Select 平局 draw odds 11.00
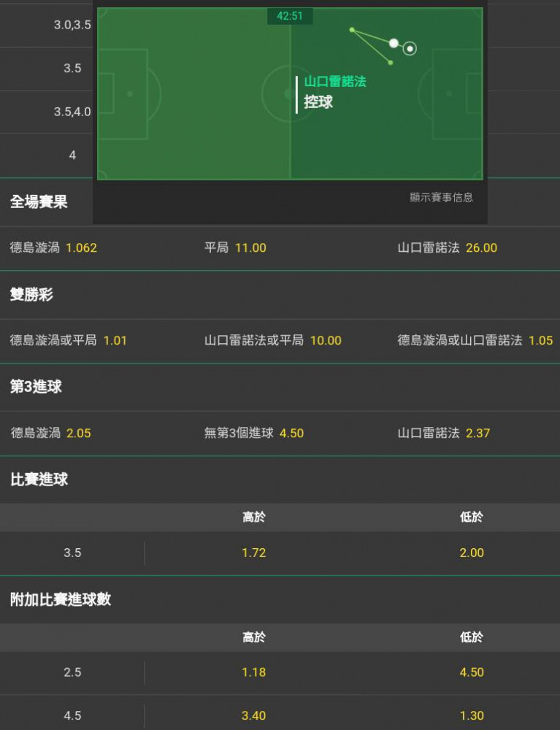This screenshot has height=730, width=560. coord(235,247)
